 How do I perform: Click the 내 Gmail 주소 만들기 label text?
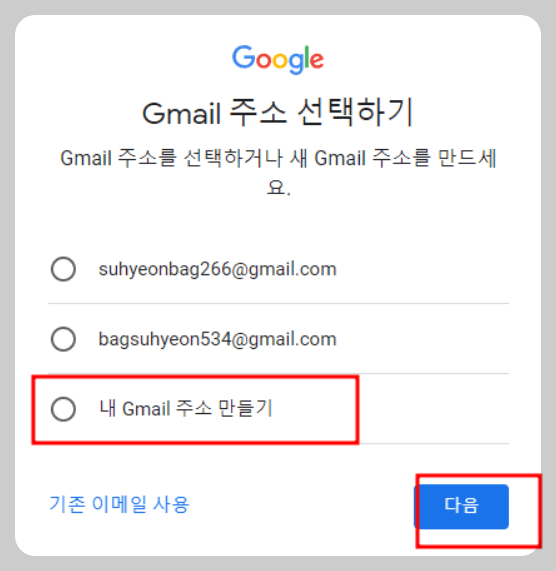[186, 409]
